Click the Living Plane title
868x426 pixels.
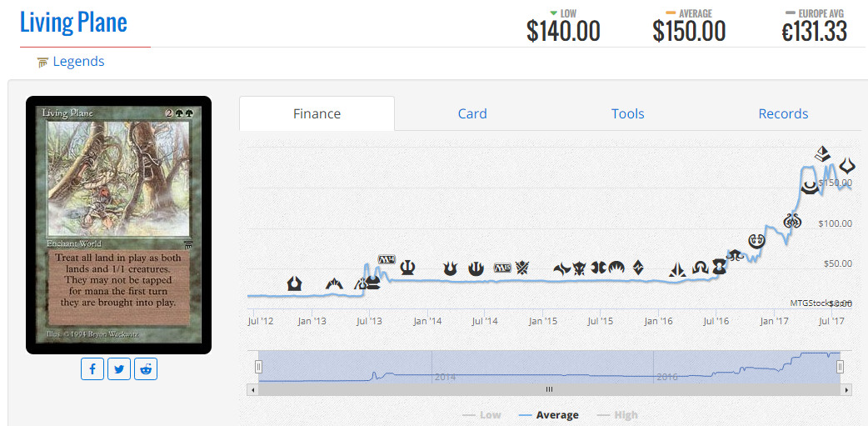pos(73,23)
